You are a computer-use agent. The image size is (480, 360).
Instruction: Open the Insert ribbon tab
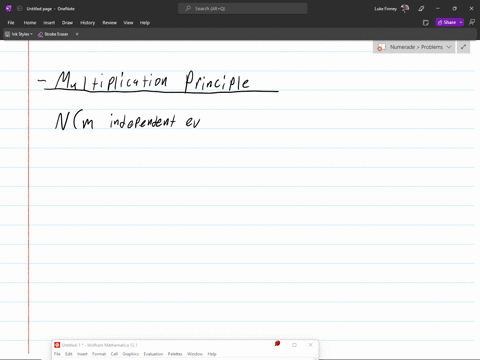point(49,23)
